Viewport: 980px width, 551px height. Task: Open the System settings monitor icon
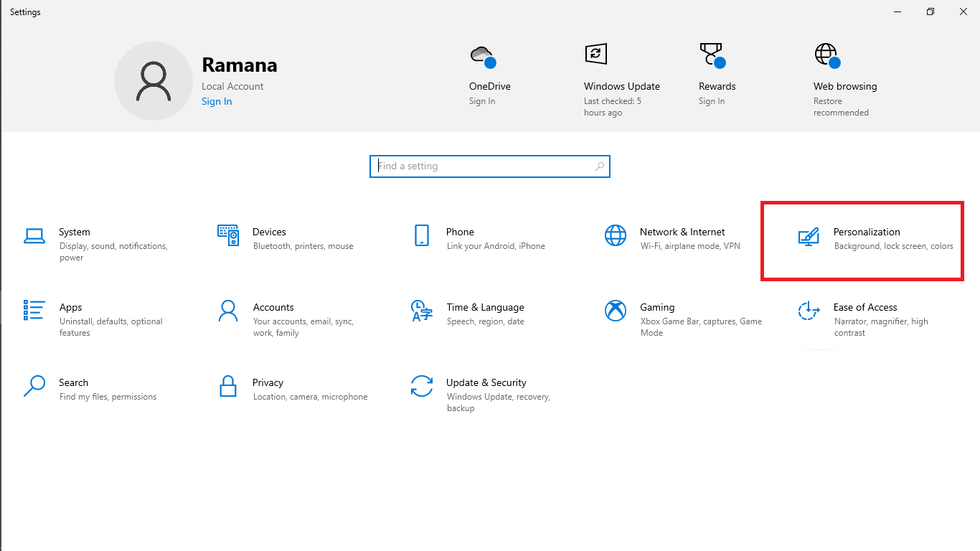pyautogui.click(x=34, y=235)
